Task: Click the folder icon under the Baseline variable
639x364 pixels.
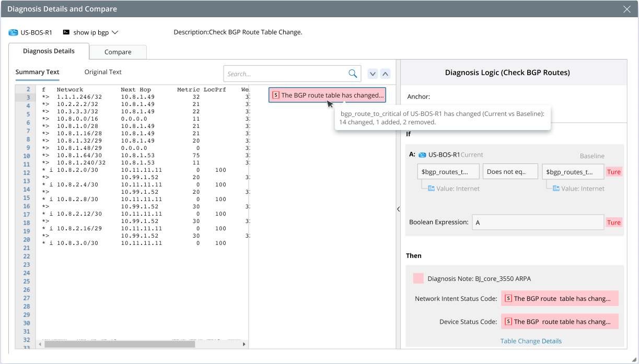Action: click(556, 189)
